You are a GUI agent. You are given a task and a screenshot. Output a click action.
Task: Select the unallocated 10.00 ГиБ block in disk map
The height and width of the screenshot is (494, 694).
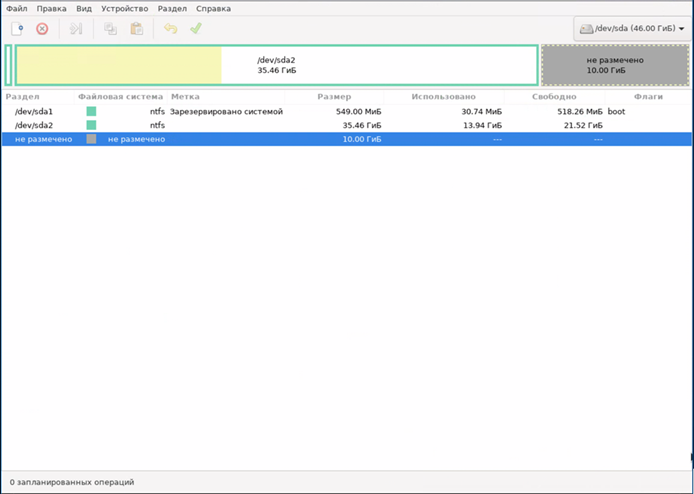click(614, 65)
